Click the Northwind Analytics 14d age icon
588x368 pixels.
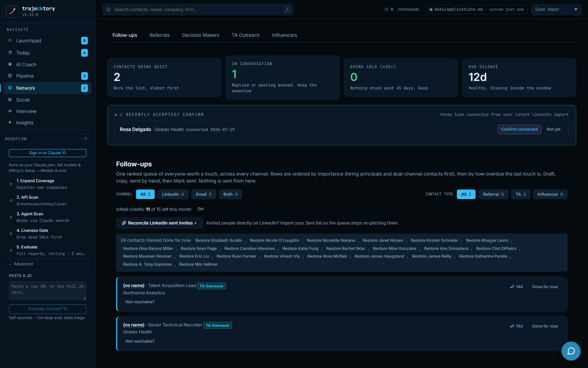[512, 287]
